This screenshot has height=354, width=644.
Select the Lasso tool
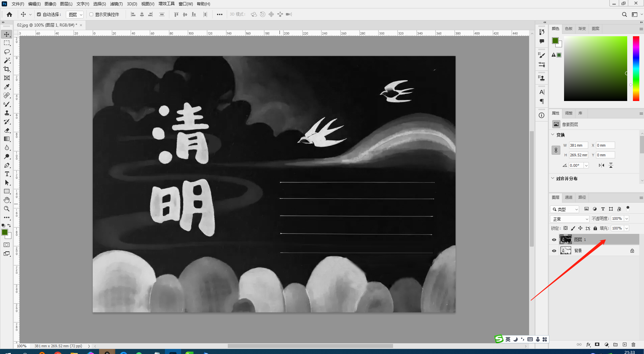tap(7, 52)
